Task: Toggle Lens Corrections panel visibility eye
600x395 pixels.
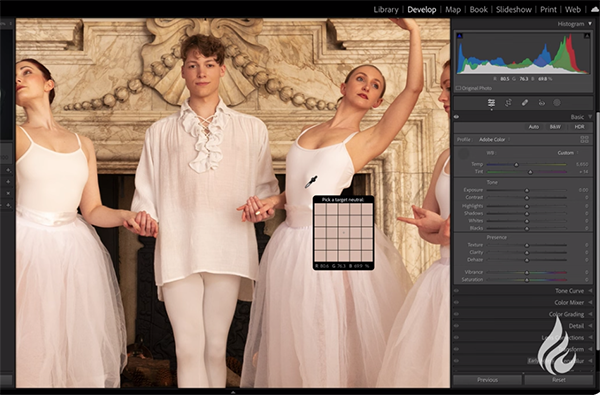Action: click(x=457, y=338)
